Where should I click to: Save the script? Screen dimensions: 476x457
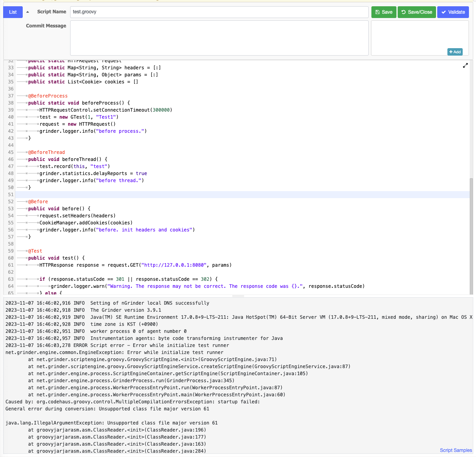(x=384, y=12)
